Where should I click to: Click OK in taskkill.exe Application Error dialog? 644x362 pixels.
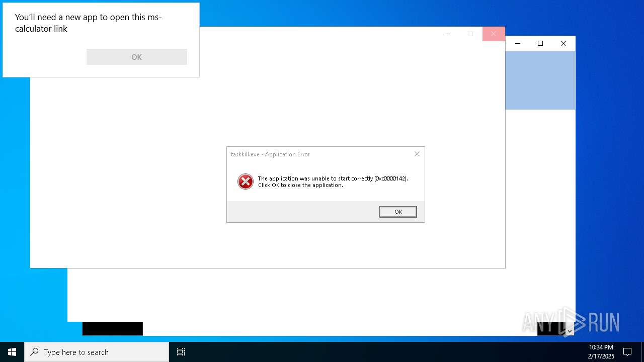398,212
